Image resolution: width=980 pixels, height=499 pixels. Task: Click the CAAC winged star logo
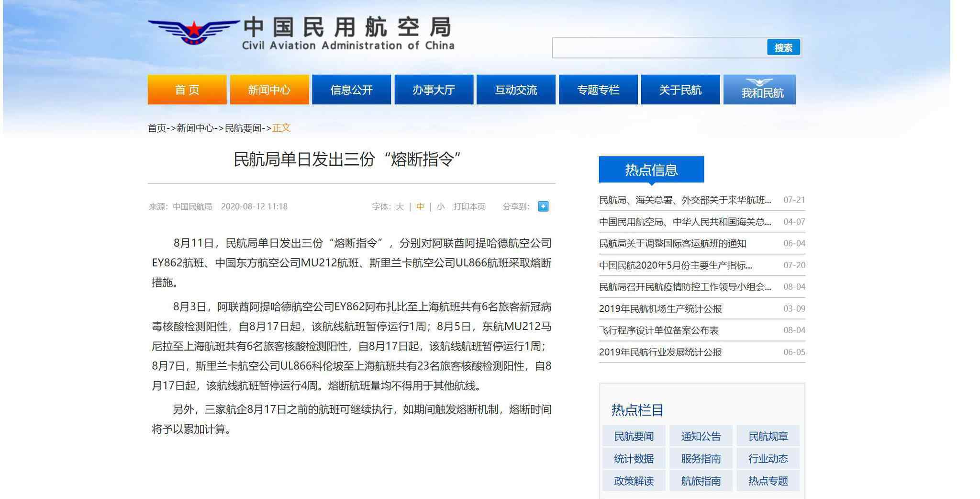[x=193, y=32]
